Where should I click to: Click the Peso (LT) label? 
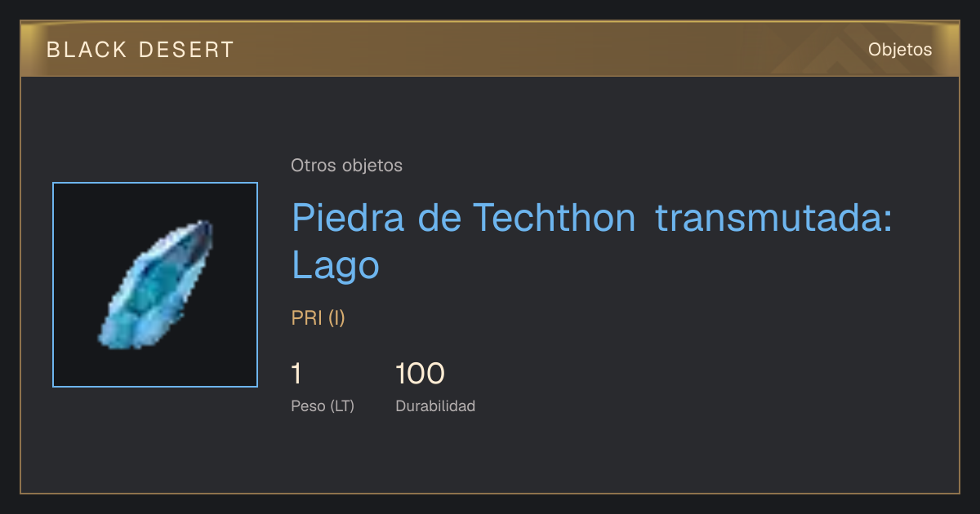[x=323, y=405]
